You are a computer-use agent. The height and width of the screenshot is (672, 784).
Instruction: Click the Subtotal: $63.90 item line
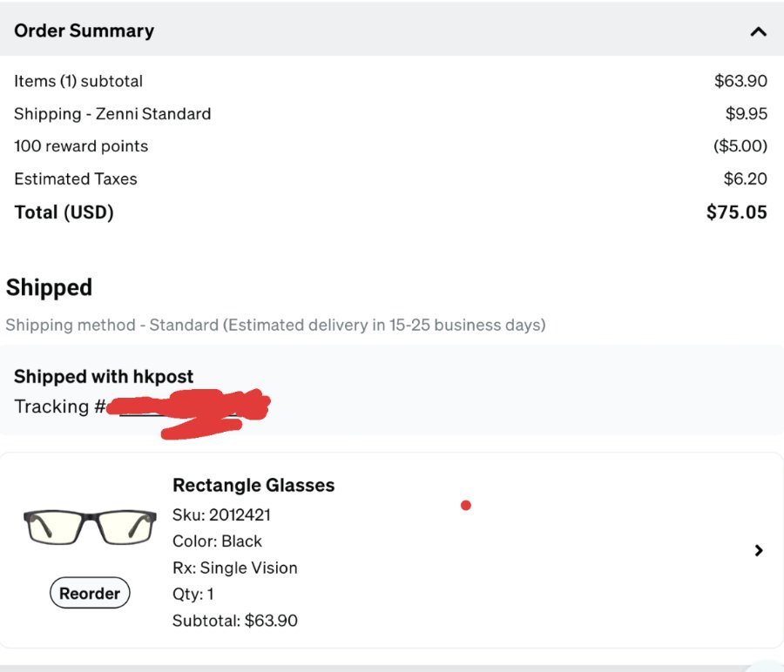[235, 621]
